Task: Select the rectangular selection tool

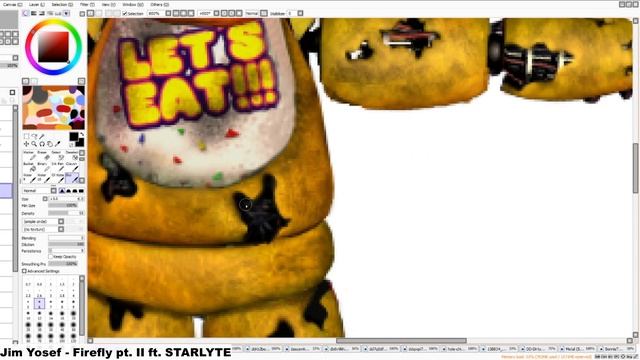Action: (27, 136)
